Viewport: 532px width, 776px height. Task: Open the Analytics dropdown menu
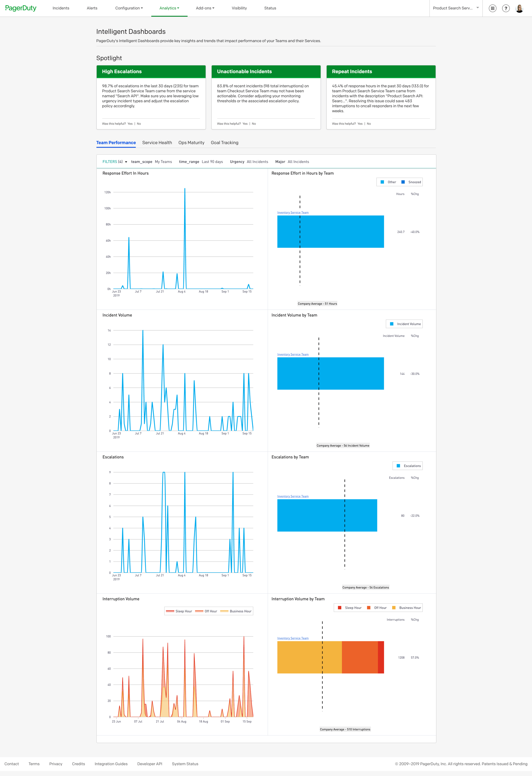(x=169, y=8)
